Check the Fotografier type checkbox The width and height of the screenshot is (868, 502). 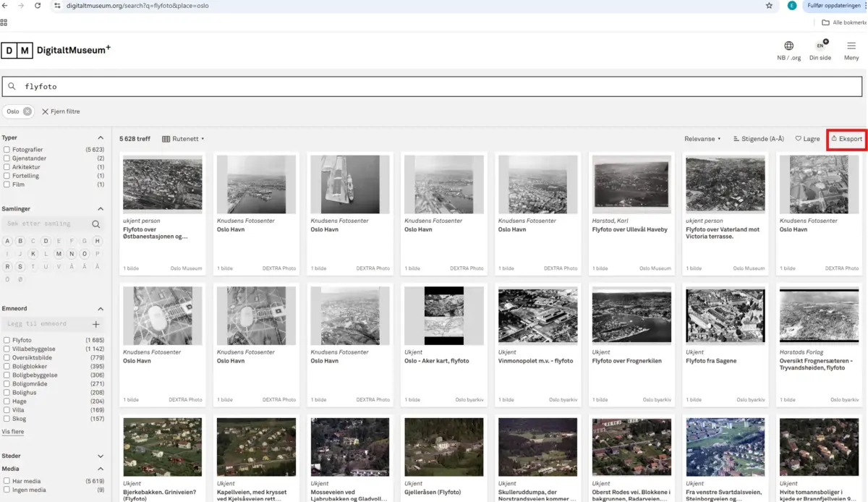click(7, 150)
